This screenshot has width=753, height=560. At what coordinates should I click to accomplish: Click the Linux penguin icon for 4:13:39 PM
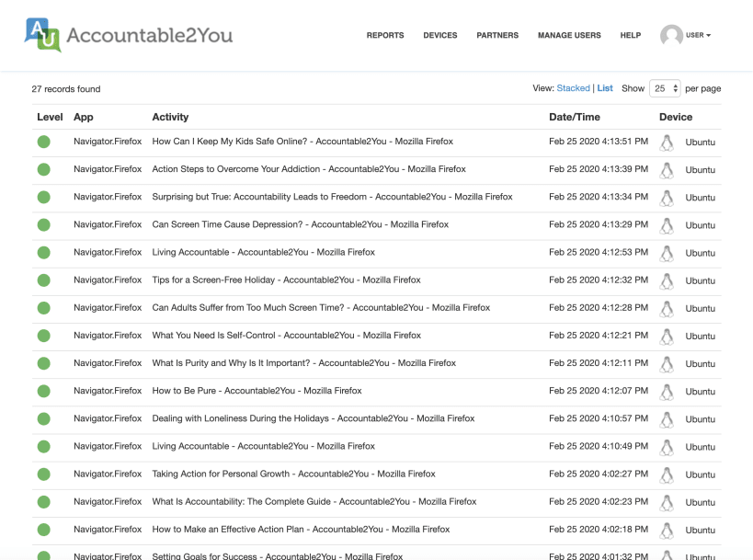click(x=666, y=170)
